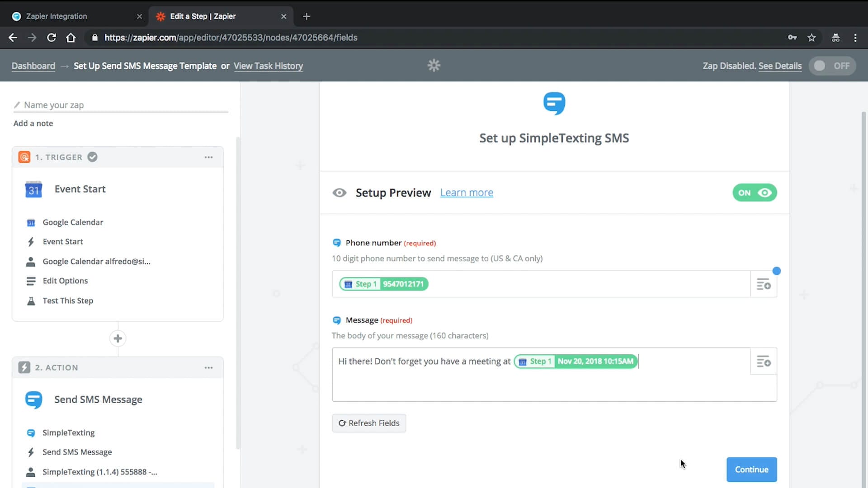868x488 pixels.
Task: Click the password key icon in address bar
Action: 792,38
